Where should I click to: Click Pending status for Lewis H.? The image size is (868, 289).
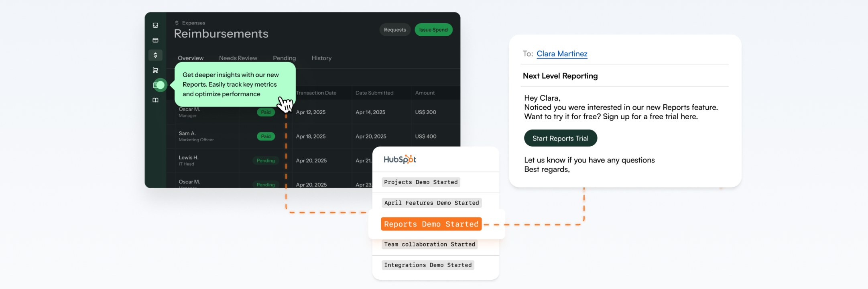click(266, 161)
